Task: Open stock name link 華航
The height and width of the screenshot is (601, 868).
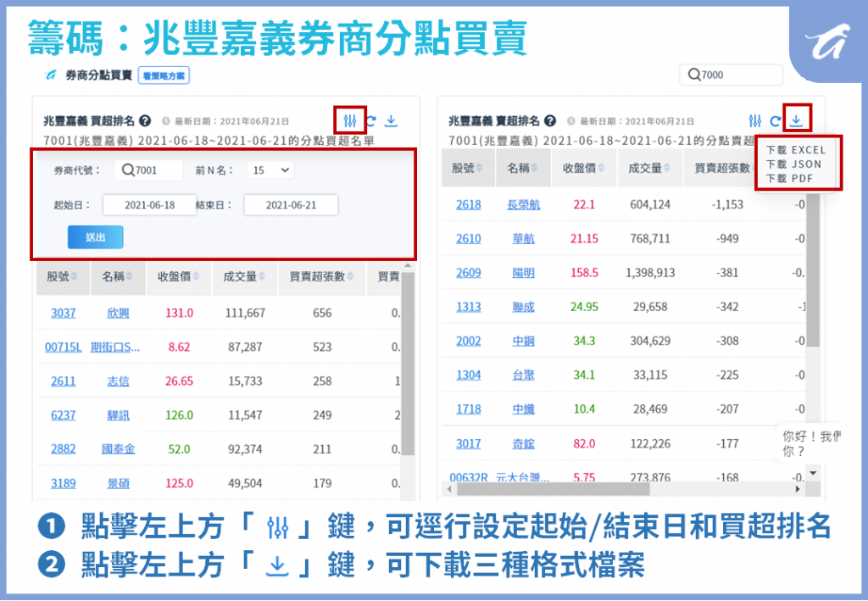Action: click(x=523, y=238)
